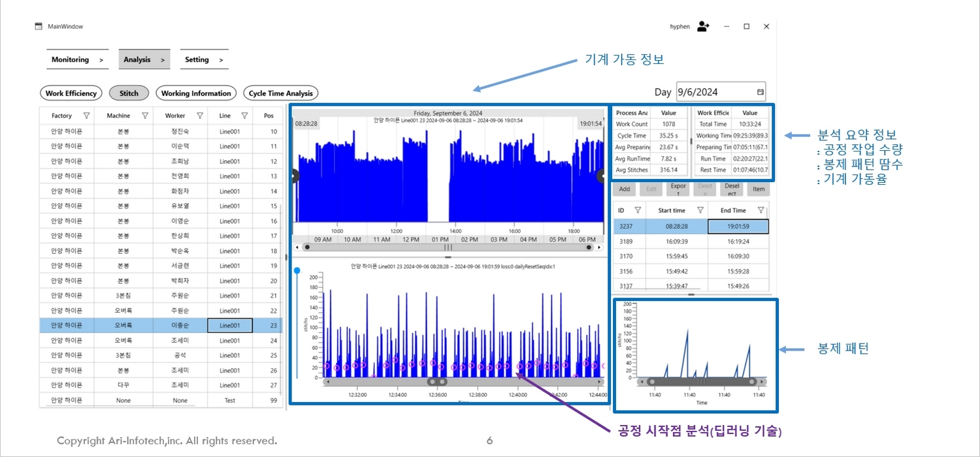Open the add user account icon
This screenshot has height=457, width=980.
tap(703, 26)
